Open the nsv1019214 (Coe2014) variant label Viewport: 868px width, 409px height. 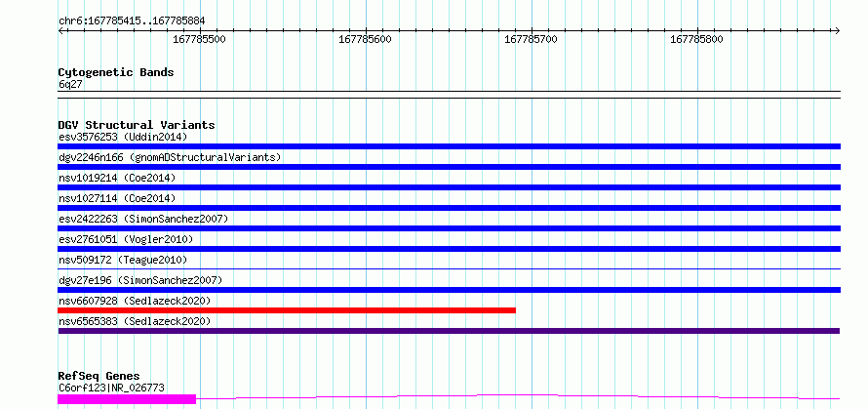click(x=117, y=178)
